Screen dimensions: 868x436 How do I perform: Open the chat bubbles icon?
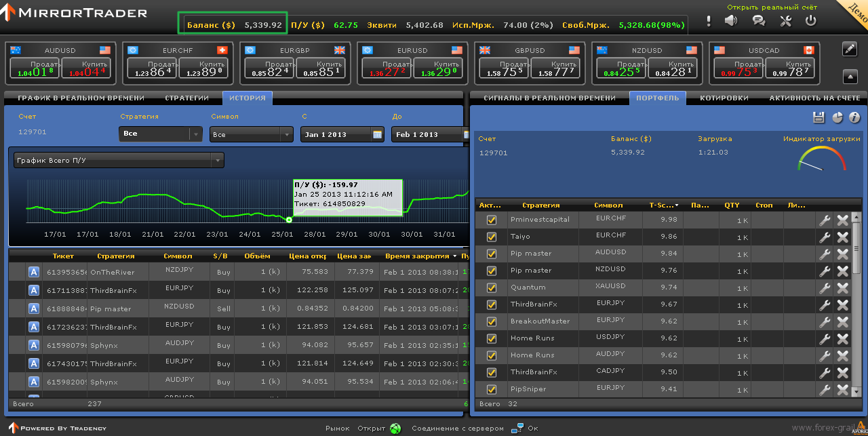759,20
